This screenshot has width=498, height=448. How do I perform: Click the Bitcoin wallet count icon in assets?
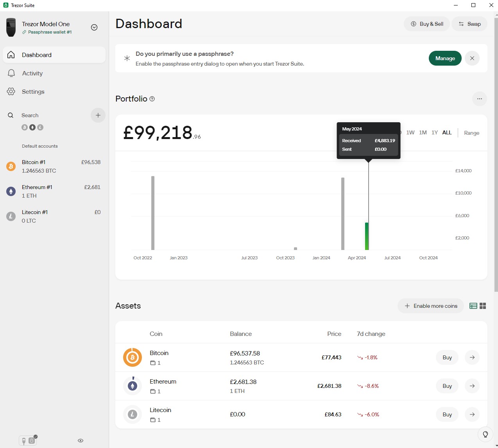coord(153,363)
